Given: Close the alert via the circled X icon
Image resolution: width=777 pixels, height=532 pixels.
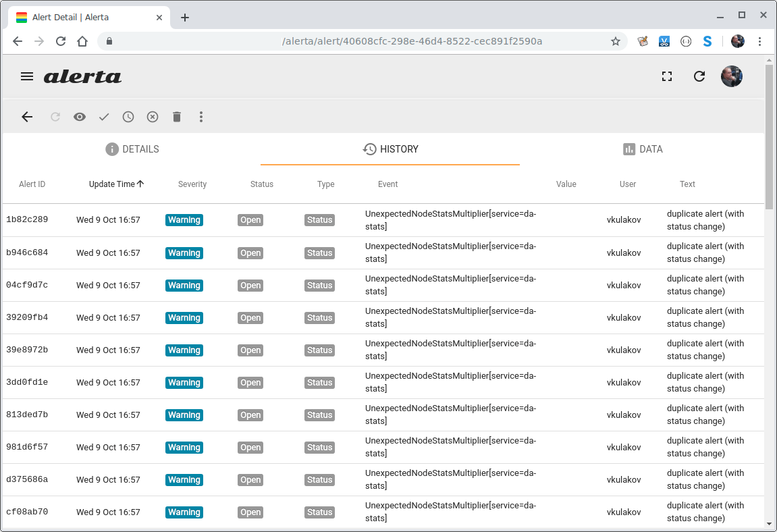Looking at the screenshot, I should 153,117.
